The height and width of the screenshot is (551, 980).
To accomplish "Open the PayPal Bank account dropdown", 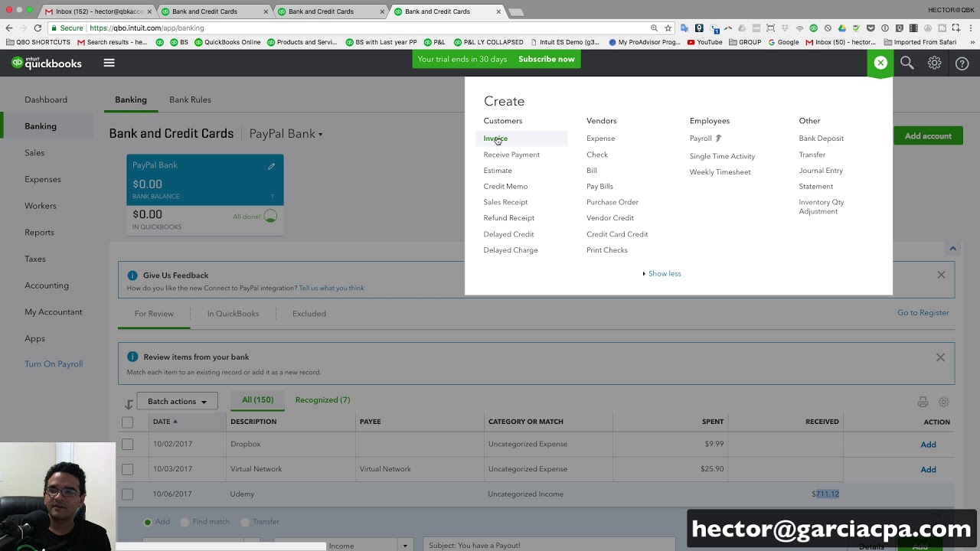I will point(286,134).
